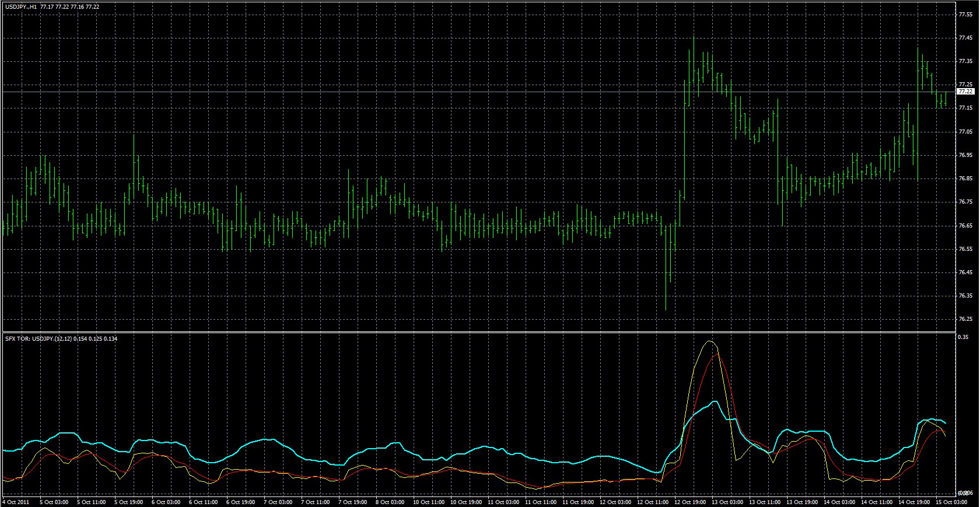Select the 4 Oct 2011 date label
Viewport: 980px width, 507px height.
16,502
